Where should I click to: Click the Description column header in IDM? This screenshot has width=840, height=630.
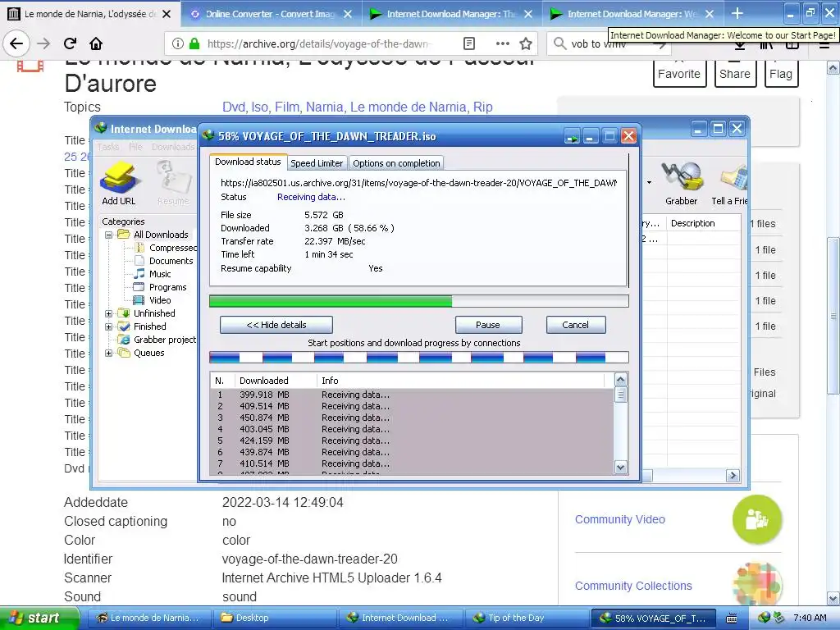tap(703, 223)
